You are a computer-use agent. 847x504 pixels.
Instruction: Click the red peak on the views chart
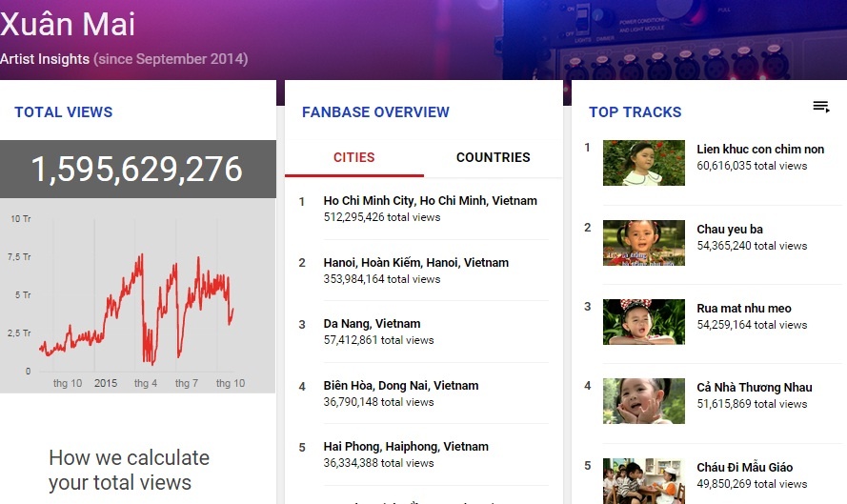pos(141,255)
